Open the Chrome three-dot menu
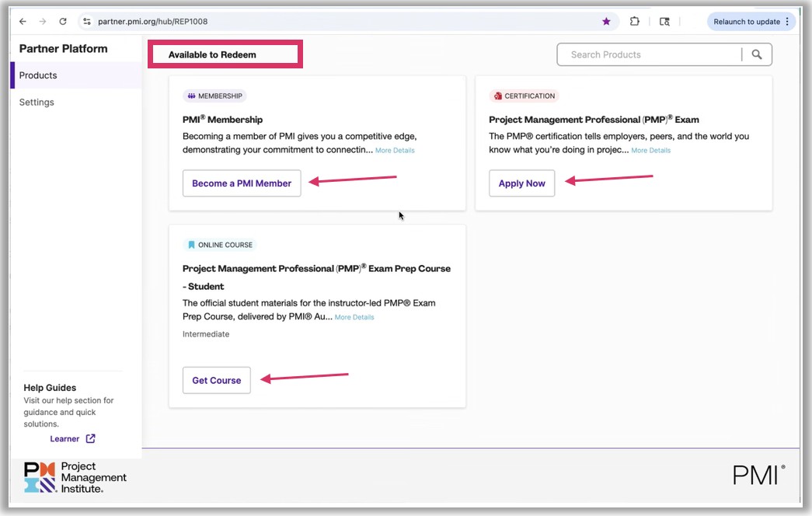Image resolution: width=812 pixels, height=516 pixels. pyautogui.click(x=787, y=21)
